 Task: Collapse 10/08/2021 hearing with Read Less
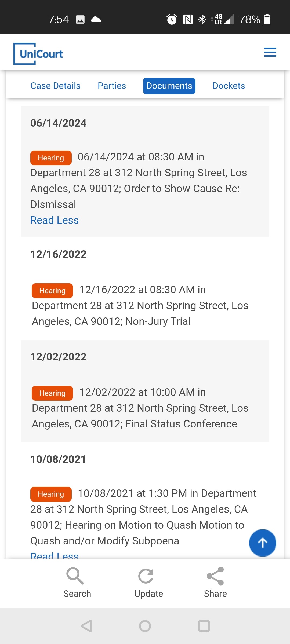(x=55, y=555)
